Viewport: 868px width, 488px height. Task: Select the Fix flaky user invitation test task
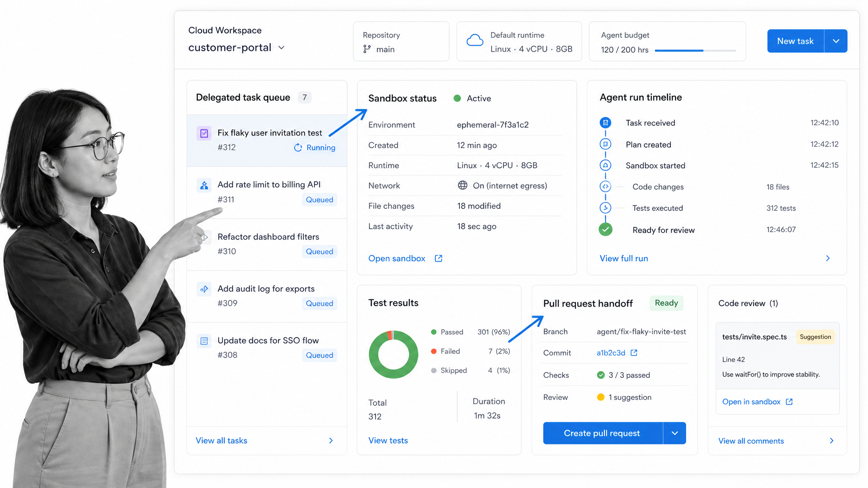click(267, 141)
